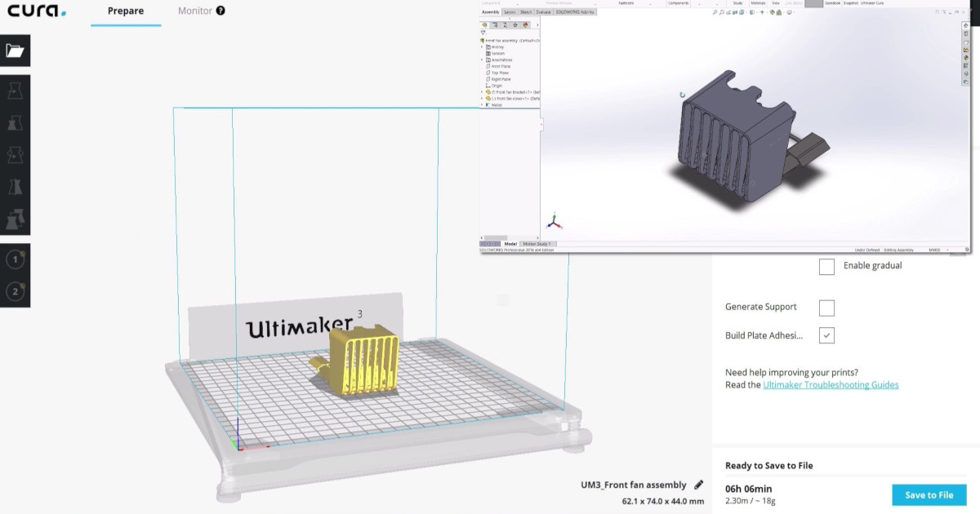This screenshot has width=980, height=514.
Task: Select Front Plane in the feature tree
Action: pos(500,66)
